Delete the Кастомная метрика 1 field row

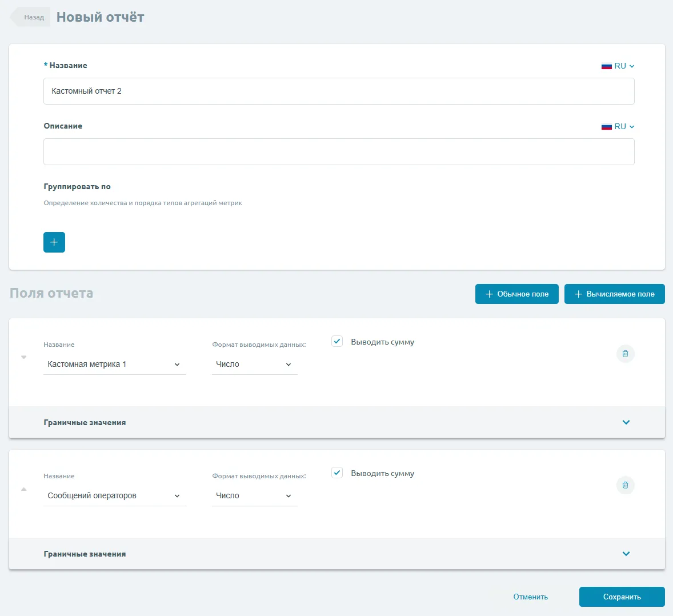625,354
